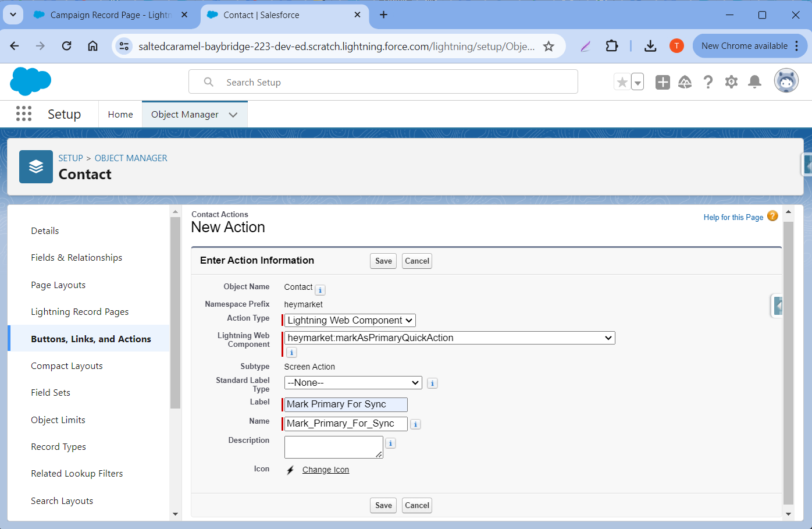This screenshot has height=529, width=812.
Task: Click info icon below Lightning Web Component
Action: click(x=292, y=352)
